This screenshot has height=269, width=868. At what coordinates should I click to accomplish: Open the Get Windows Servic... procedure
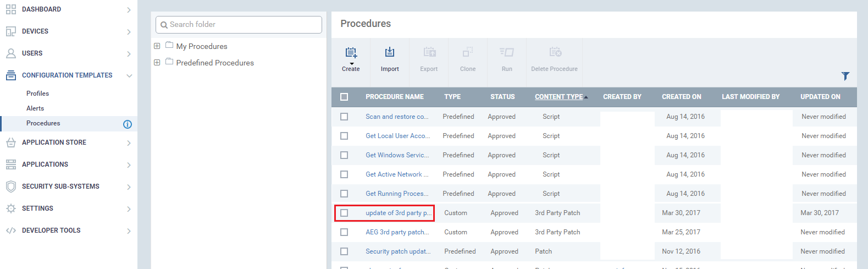(397, 155)
